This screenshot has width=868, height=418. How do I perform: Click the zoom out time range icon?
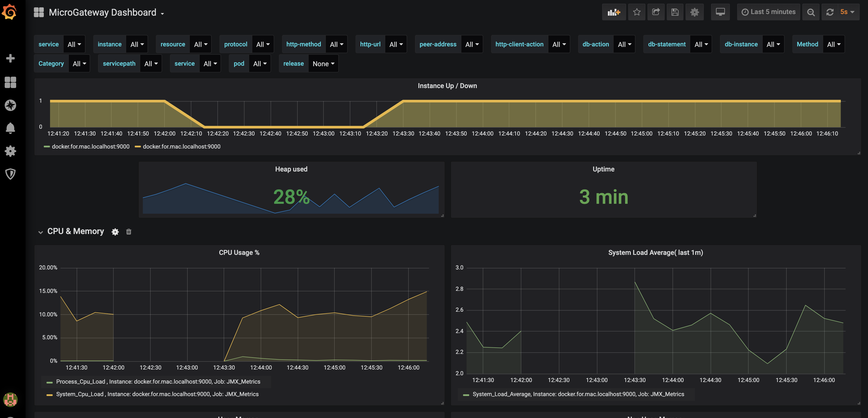click(811, 13)
